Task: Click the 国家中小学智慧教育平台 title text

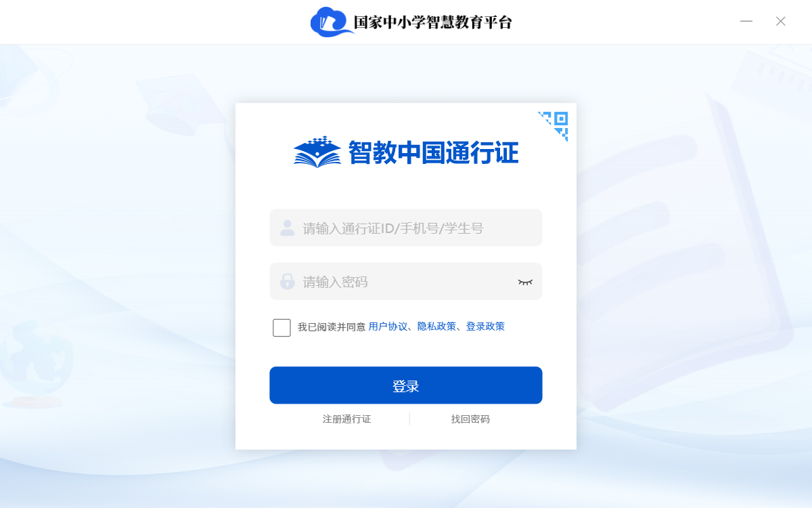Action: click(433, 22)
